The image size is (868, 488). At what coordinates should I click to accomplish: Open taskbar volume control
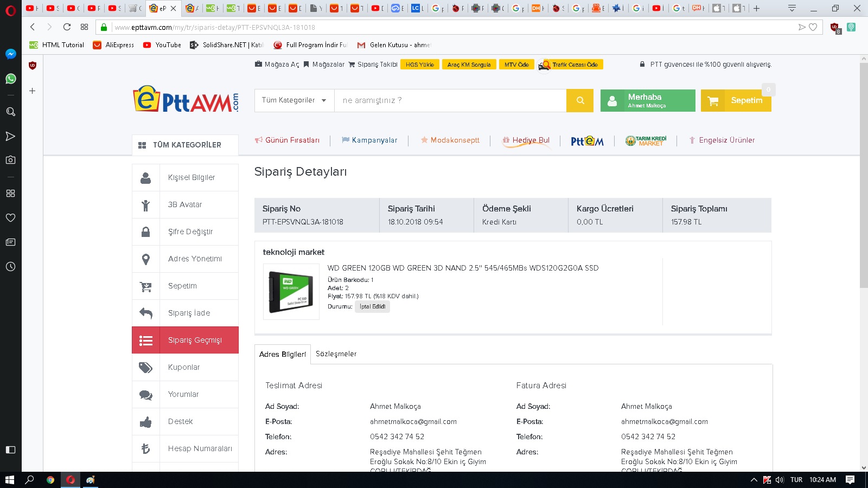[780, 480]
